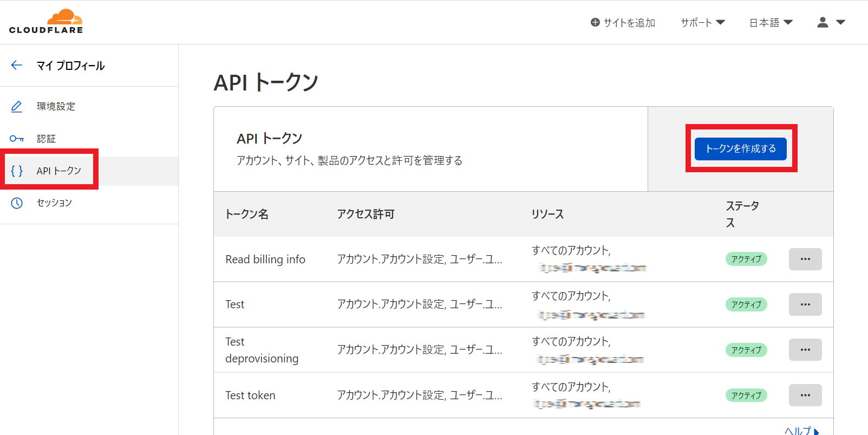Click the トークンを作成する button
This screenshot has width=868, height=435.
740,148
